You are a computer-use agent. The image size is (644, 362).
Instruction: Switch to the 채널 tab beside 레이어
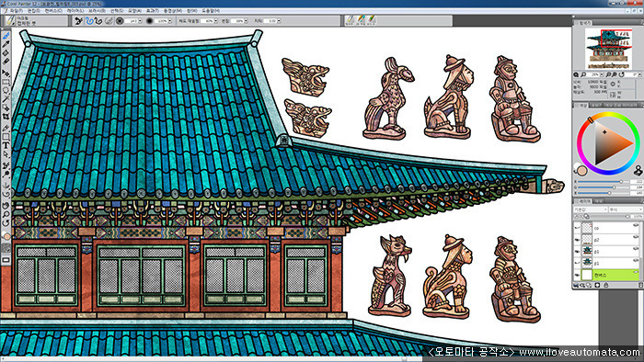[x=598, y=201]
